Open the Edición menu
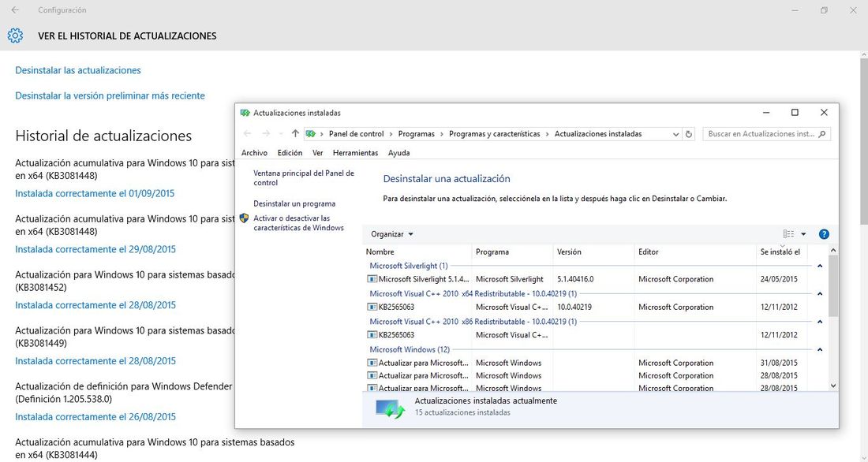 (290, 153)
